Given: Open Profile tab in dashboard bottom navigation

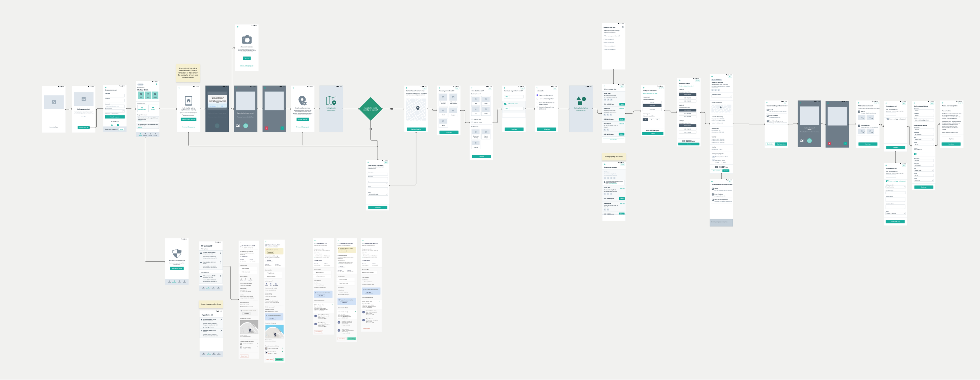Looking at the screenshot, I should 155,135.
